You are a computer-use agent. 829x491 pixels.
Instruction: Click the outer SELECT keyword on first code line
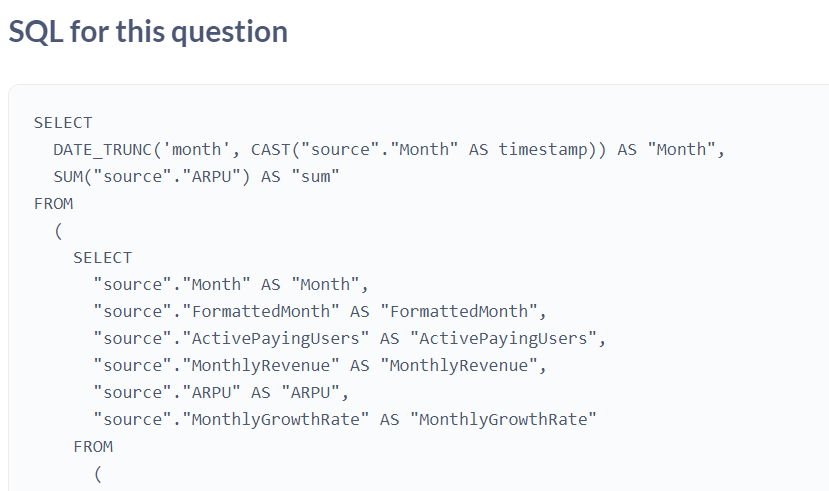[x=63, y=123]
